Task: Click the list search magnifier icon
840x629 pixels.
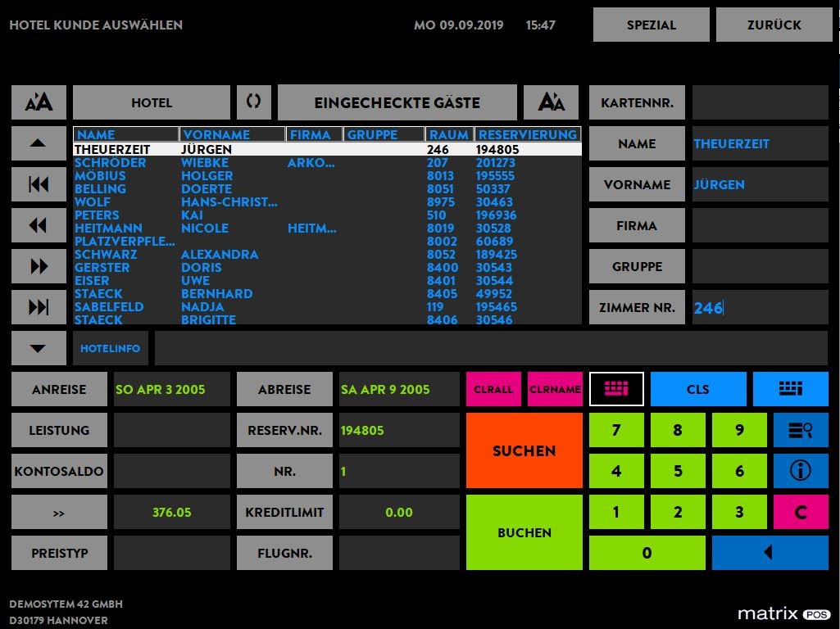Action: click(x=801, y=430)
